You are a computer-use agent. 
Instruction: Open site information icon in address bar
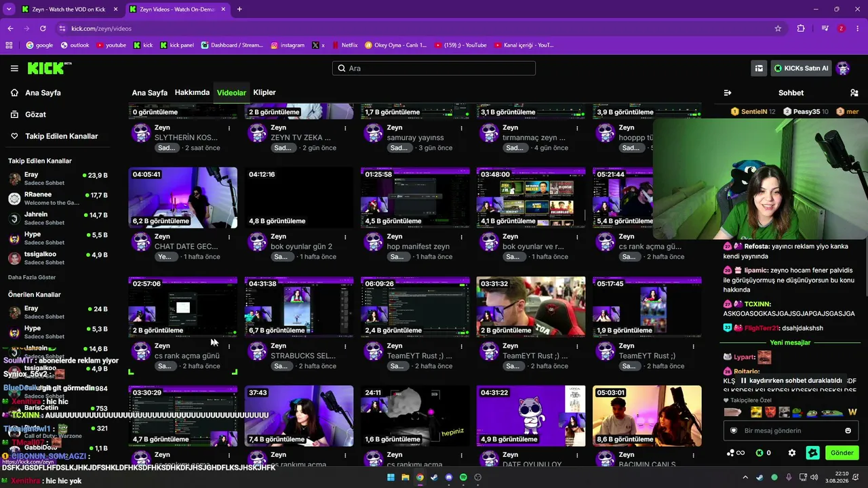click(x=62, y=28)
